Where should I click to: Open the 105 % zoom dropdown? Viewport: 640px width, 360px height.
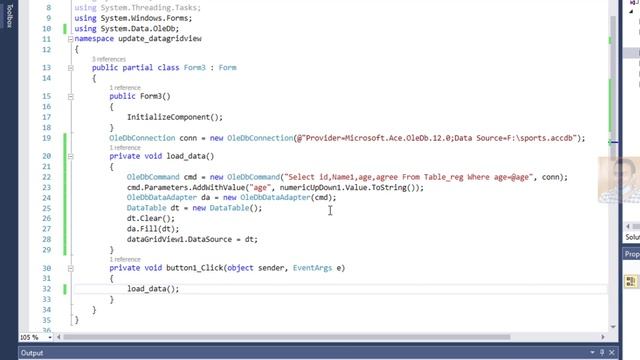pos(50,337)
